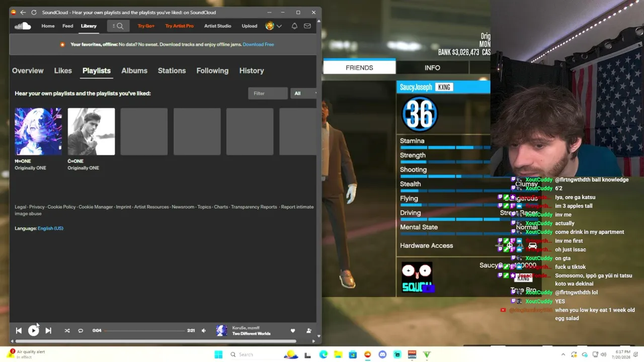Open the H=ONE playlist thumbnail
The image size is (644, 362).
click(38, 132)
